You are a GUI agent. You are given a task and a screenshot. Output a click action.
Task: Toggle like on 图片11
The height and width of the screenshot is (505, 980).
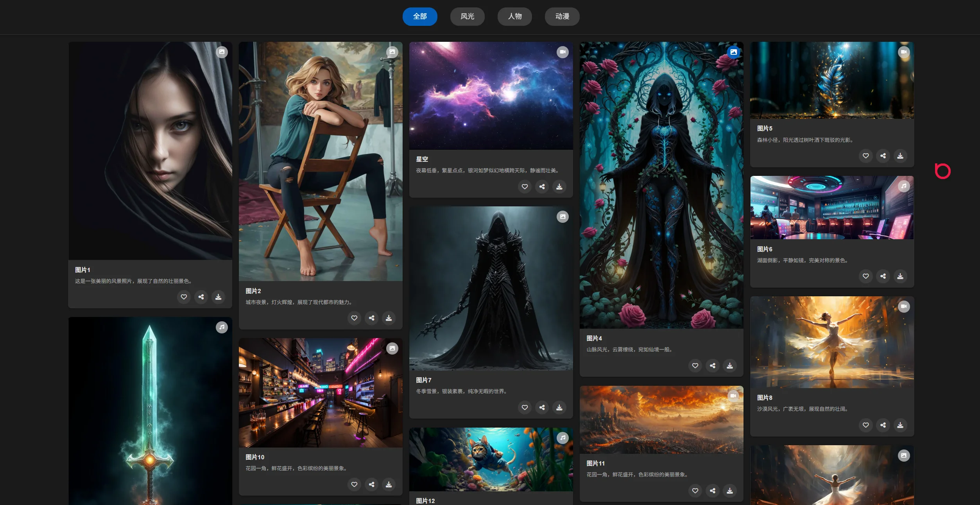[695, 491]
